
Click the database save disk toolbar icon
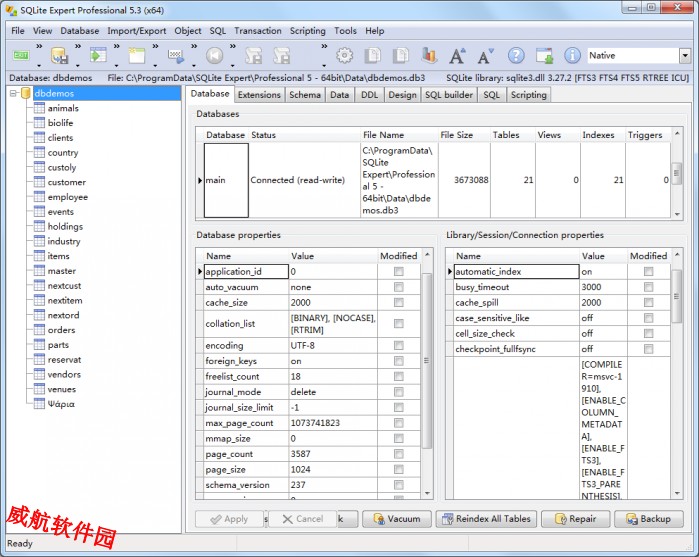point(59,55)
